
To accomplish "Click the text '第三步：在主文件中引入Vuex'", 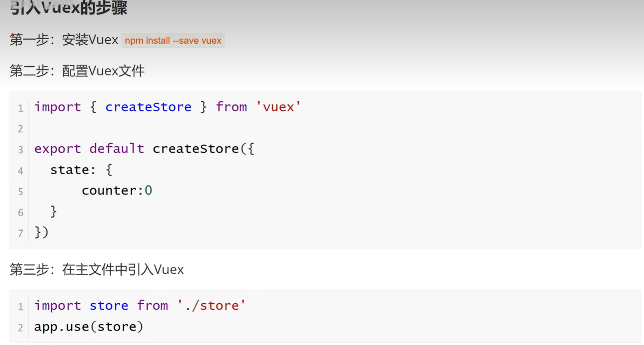I will point(97,270).
